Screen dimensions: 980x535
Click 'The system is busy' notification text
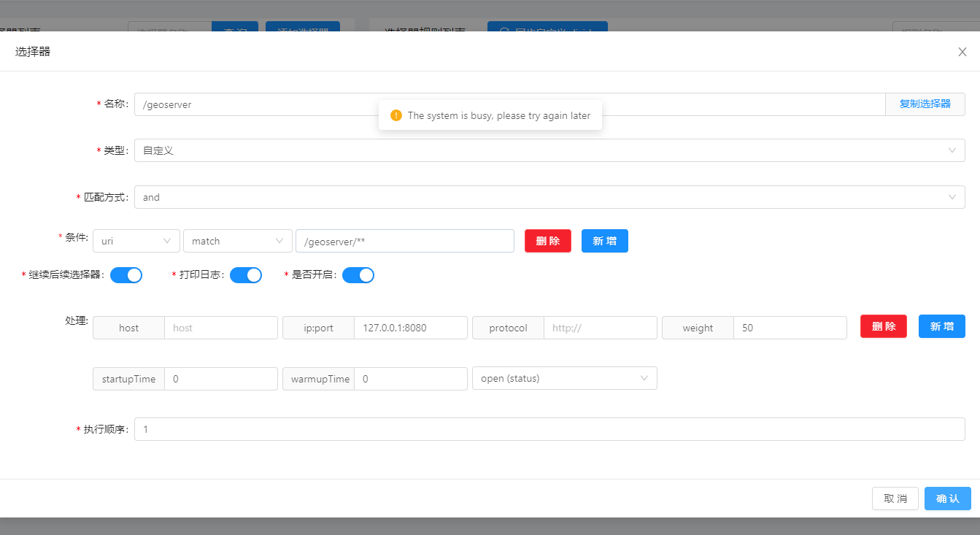point(499,115)
